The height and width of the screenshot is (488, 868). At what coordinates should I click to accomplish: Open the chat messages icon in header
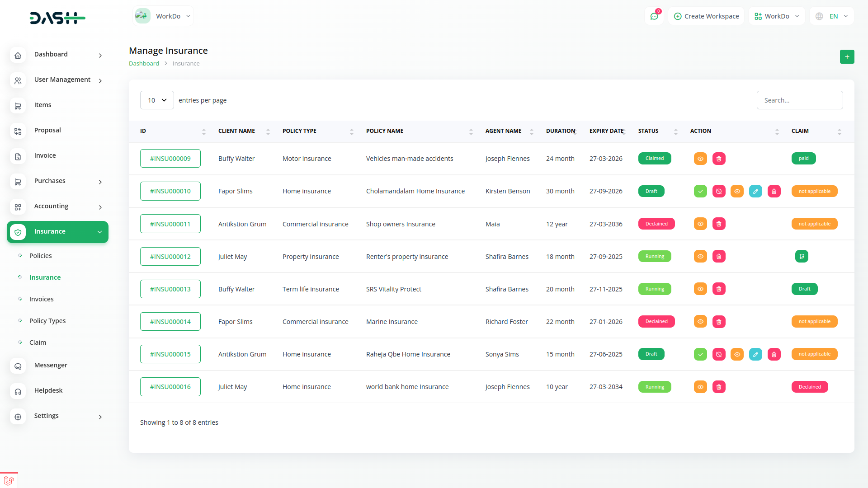tap(654, 16)
